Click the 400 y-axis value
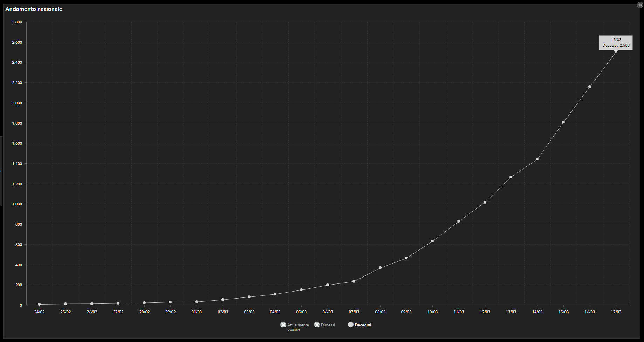This screenshot has height=342, width=644. pyautogui.click(x=19, y=265)
